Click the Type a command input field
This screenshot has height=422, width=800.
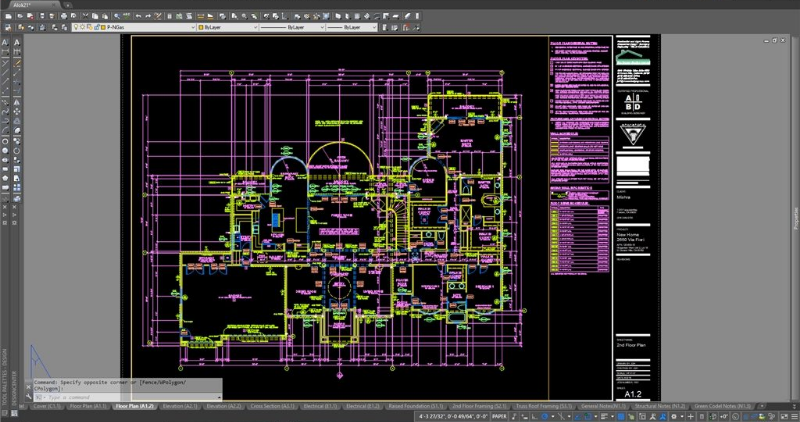click(x=128, y=397)
